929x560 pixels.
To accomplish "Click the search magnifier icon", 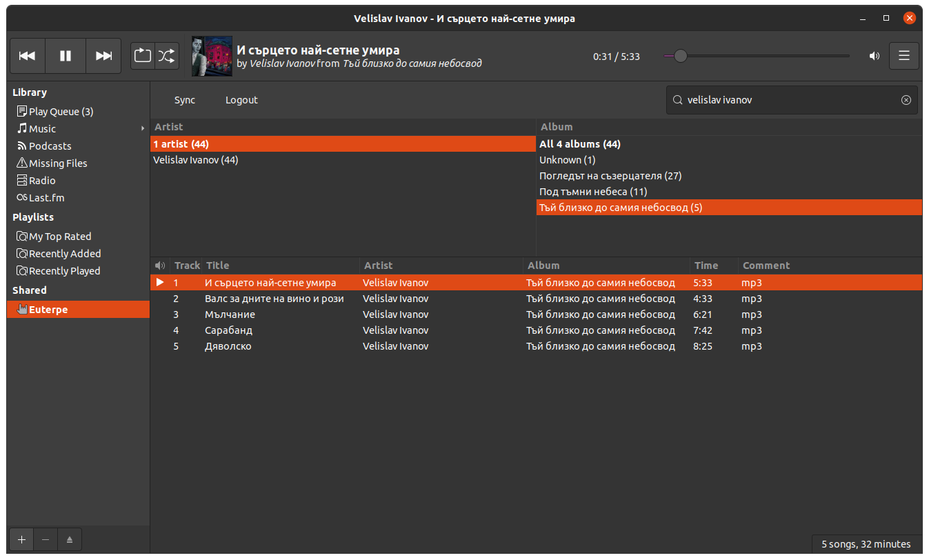I will coord(677,100).
